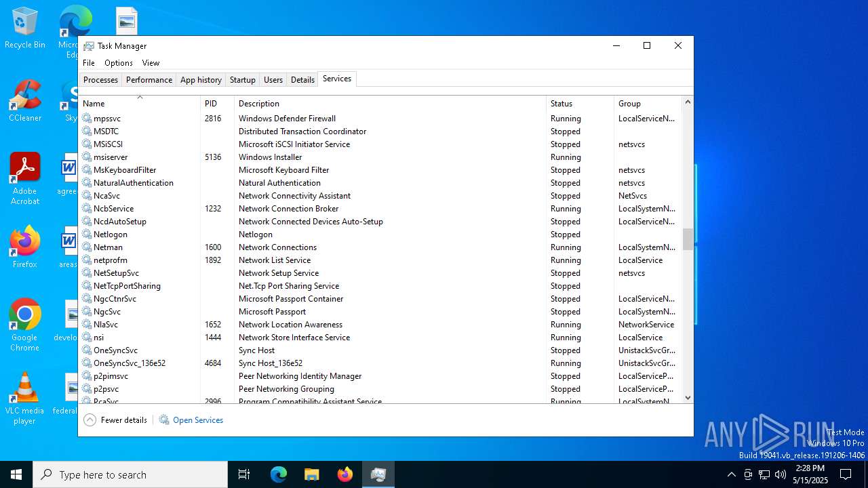This screenshot has width=868, height=488.
Task: Click the gear icon next to OneSyncSvc_136e52
Action: pyautogui.click(x=87, y=363)
